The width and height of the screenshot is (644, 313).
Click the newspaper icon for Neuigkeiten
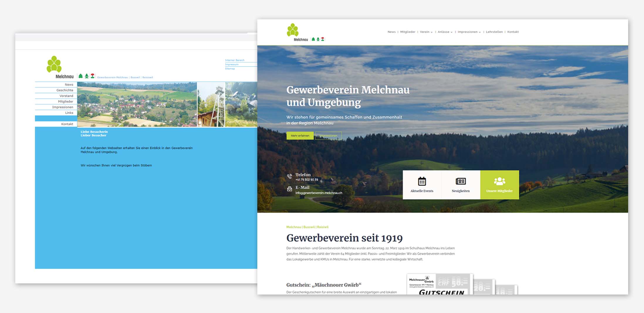pos(461,181)
